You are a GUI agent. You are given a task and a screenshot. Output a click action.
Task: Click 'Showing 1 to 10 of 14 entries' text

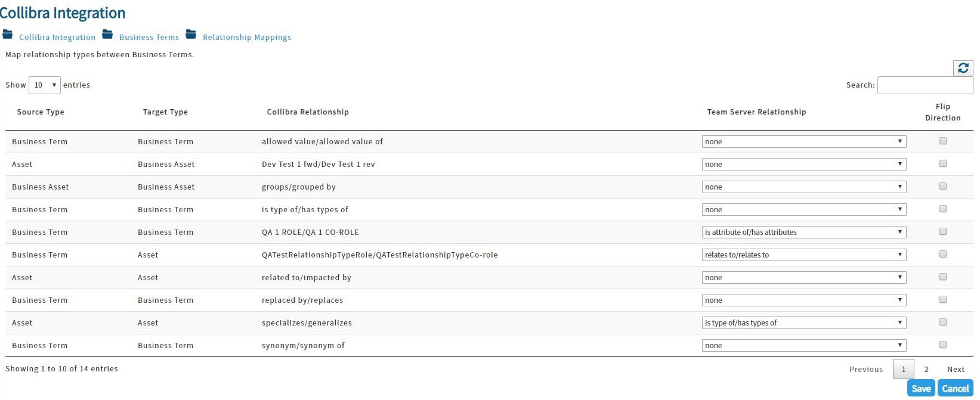(61, 369)
